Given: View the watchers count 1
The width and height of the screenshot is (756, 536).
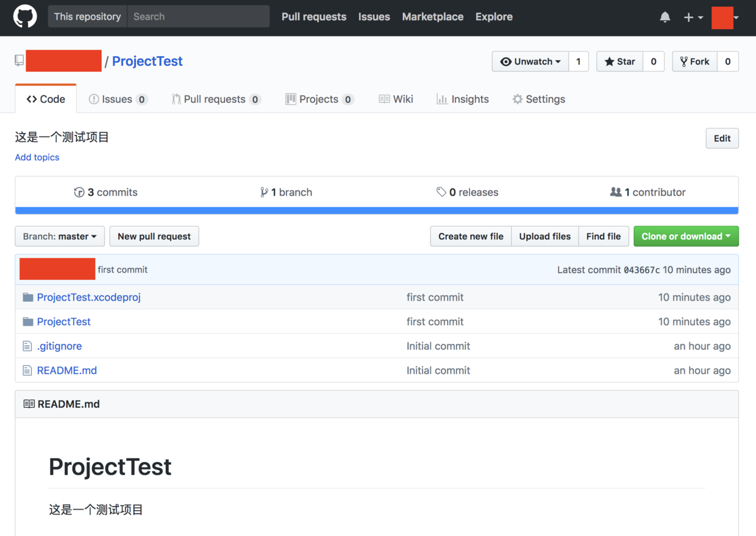Looking at the screenshot, I should click(x=579, y=62).
